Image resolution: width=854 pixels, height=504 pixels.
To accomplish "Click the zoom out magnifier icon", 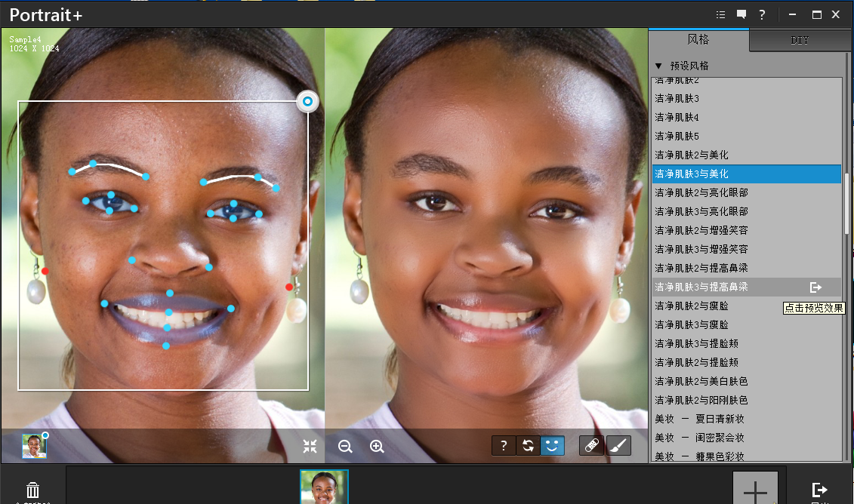I will pos(345,446).
